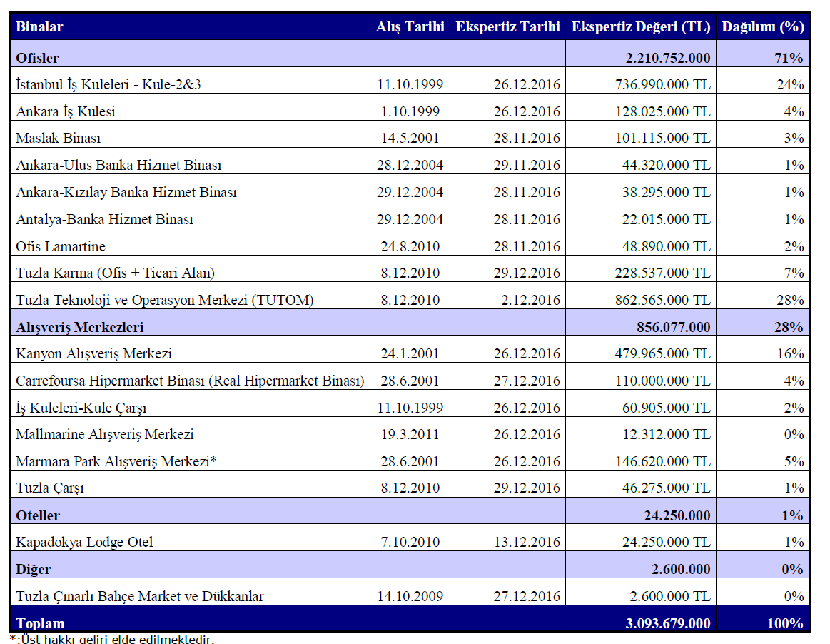
Task: Click the grand total 3.093.679.000
Action: (x=668, y=623)
